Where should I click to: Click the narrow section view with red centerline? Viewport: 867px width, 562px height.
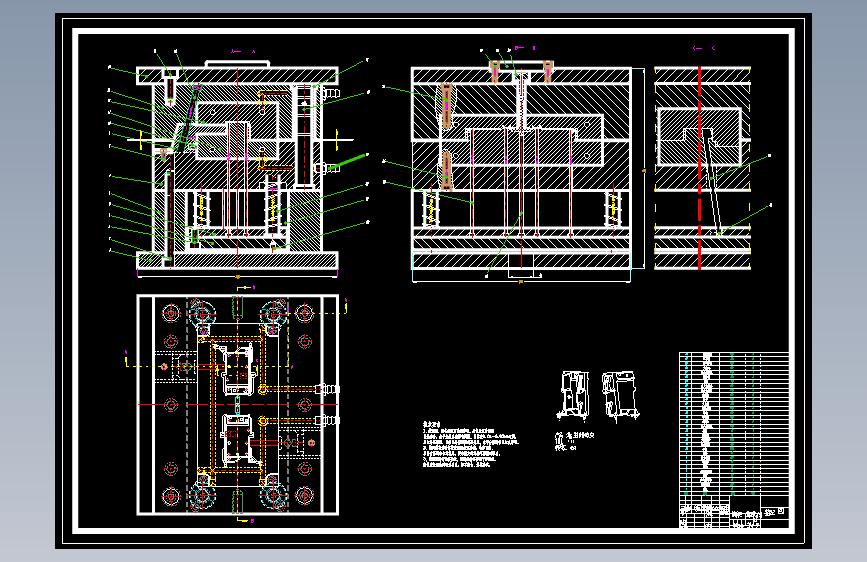point(702,168)
